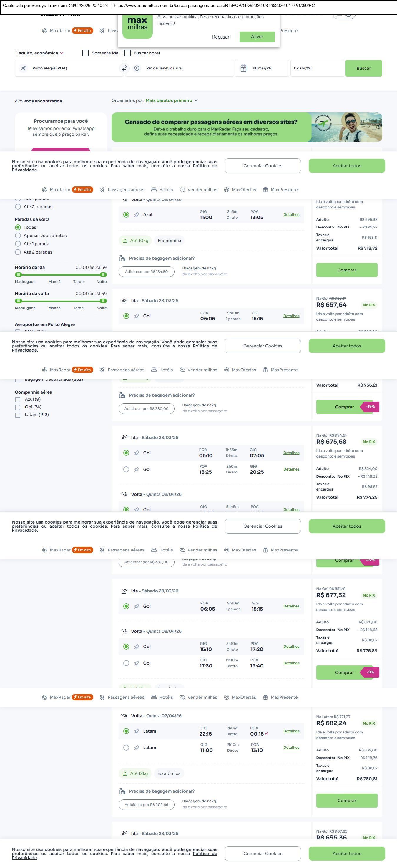Select Apenas voos diretos for return
The image size is (397, 868).
click(18, 236)
